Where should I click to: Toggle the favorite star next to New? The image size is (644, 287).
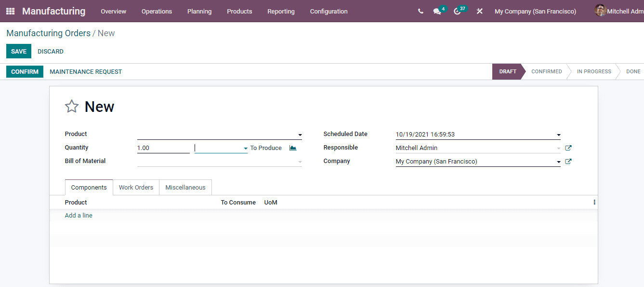pyautogui.click(x=71, y=106)
